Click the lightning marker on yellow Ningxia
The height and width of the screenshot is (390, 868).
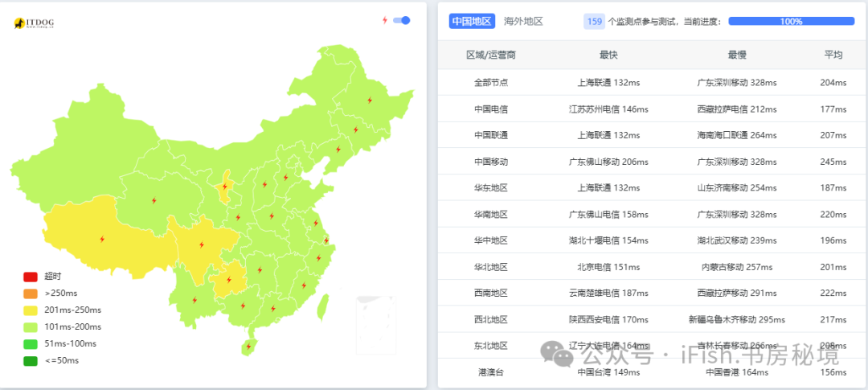224,187
